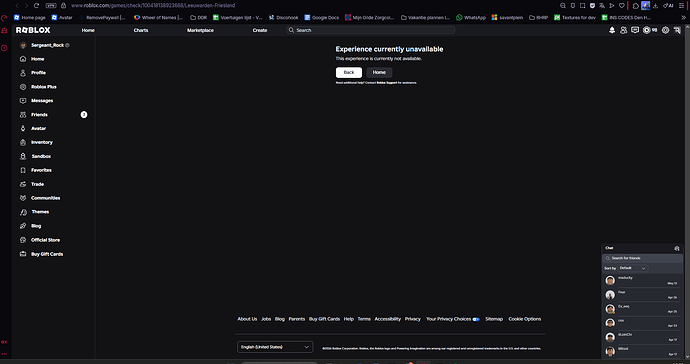This screenshot has width=690, height=364.
Task: Open the notifications bell in Roblox header
Action: pyautogui.click(x=612, y=30)
